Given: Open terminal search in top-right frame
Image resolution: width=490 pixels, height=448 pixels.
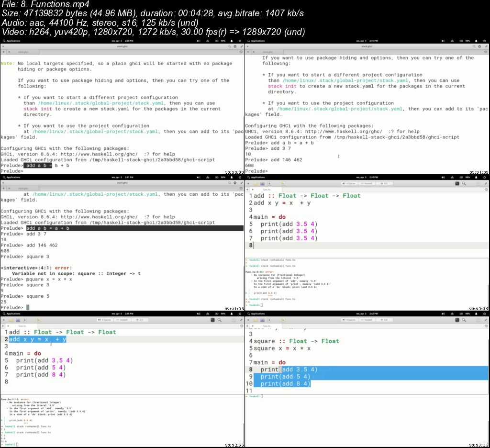Looking at the screenshot, I should click(474, 46).
